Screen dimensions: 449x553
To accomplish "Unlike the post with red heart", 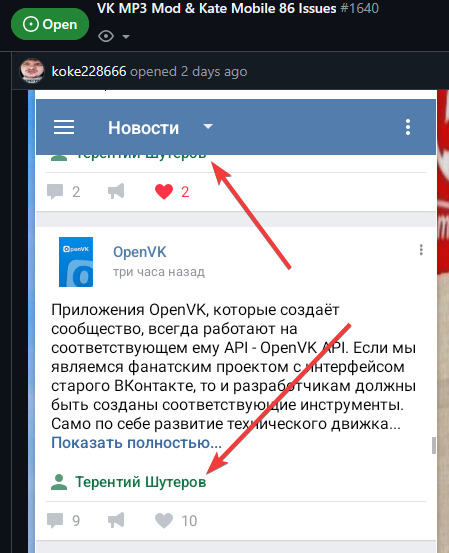I will click(x=164, y=192).
